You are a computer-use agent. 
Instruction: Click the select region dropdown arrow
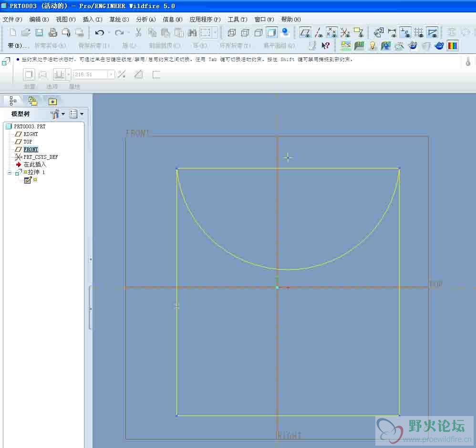(x=215, y=32)
